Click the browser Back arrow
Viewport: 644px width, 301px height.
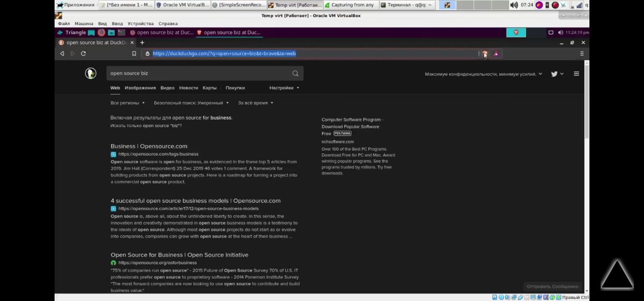(x=62, y=54)
